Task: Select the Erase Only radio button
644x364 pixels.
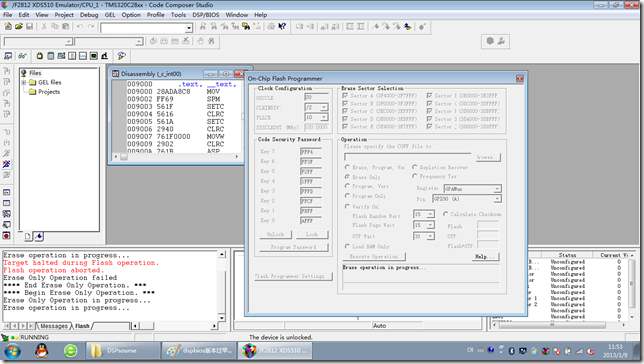Action: pos(347,177)
